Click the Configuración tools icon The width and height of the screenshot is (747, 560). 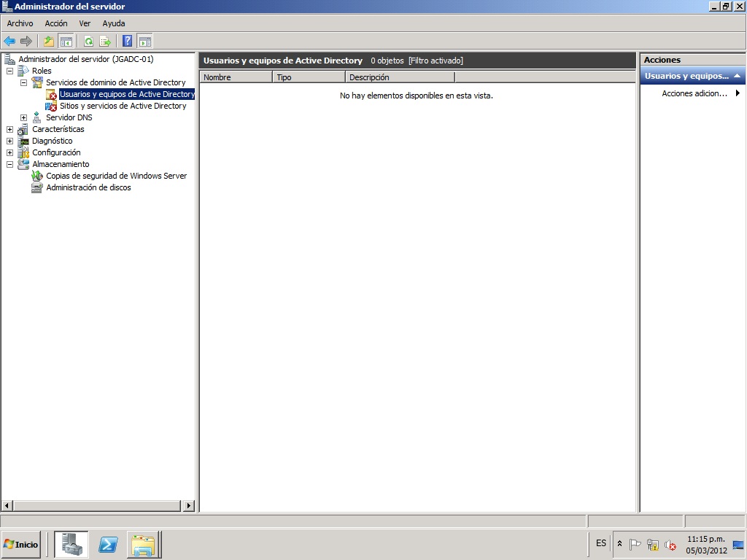tap(23, 152)
